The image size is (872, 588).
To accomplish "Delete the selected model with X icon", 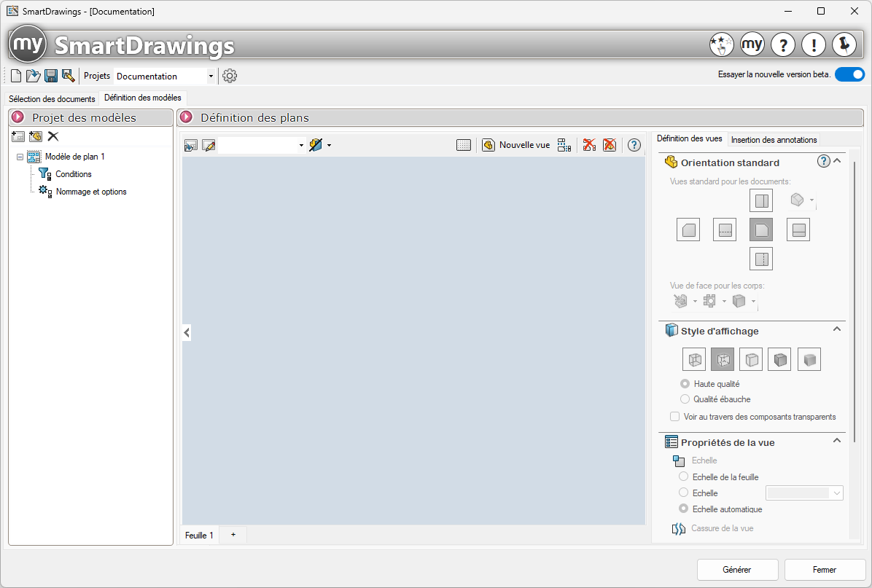I will click(x=53, y=136).
